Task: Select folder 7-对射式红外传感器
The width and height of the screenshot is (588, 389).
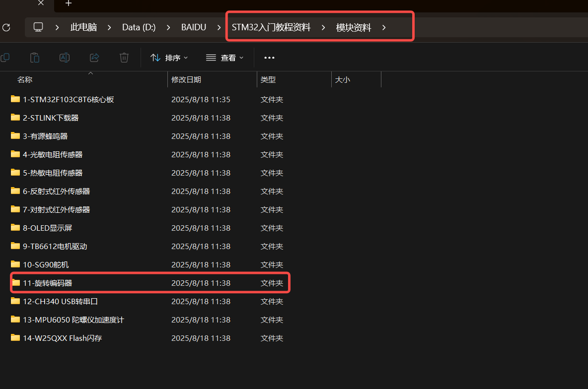Action: [56, 209]
